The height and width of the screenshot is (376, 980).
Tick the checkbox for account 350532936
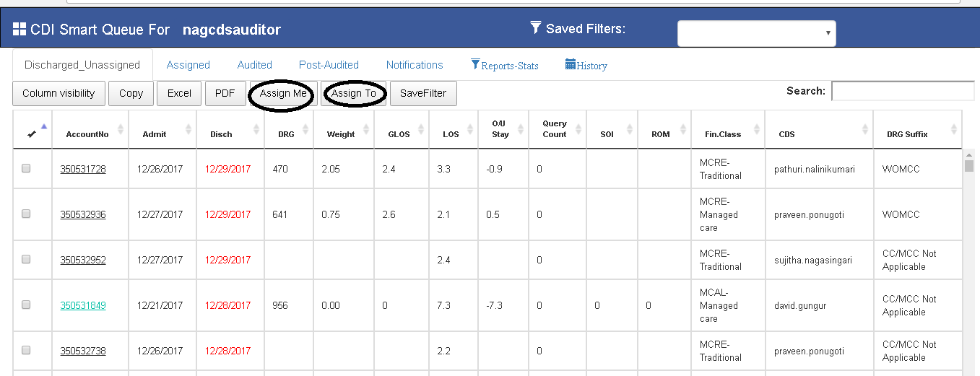[x=27, y=214]
